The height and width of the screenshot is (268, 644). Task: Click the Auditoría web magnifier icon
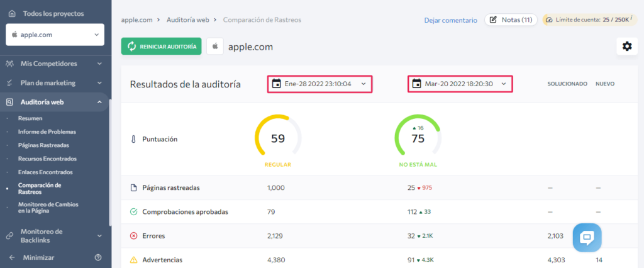10,103
